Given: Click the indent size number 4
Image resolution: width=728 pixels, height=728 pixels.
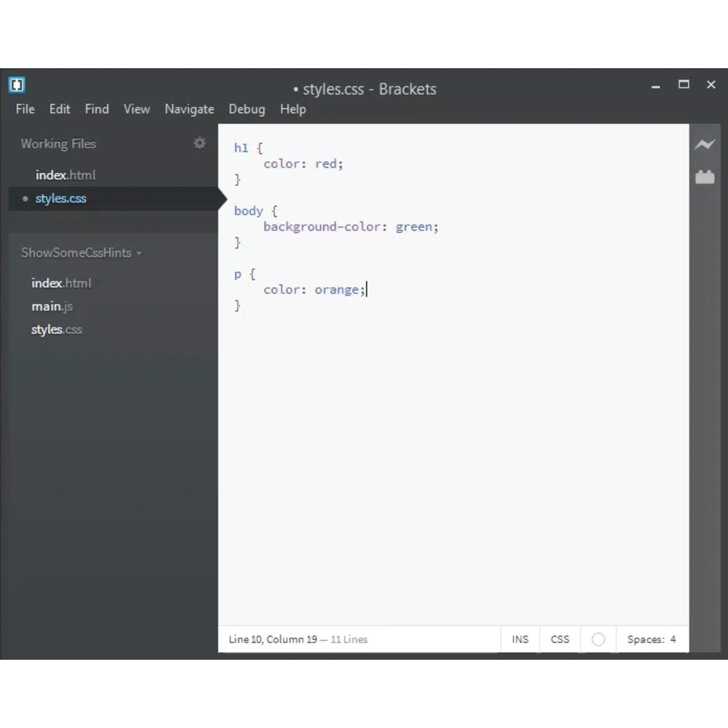Looking at the screenshot, I should click(673, 639).
